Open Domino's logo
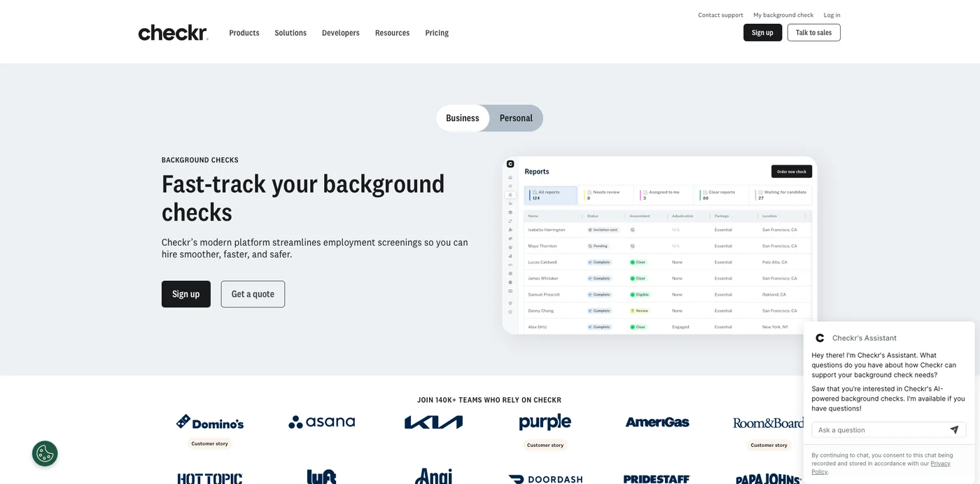Screen dimensions: 980x484 (210, 422)
